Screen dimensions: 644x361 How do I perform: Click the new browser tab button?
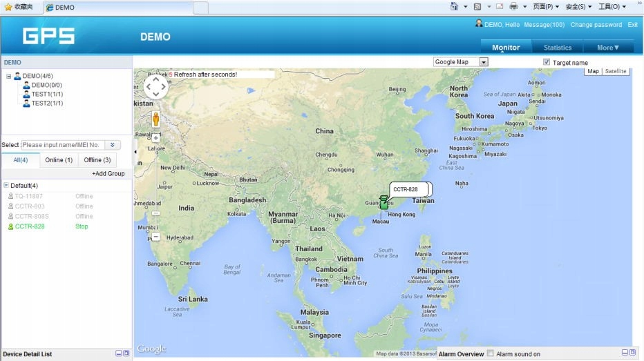click(x=201, y=8)
